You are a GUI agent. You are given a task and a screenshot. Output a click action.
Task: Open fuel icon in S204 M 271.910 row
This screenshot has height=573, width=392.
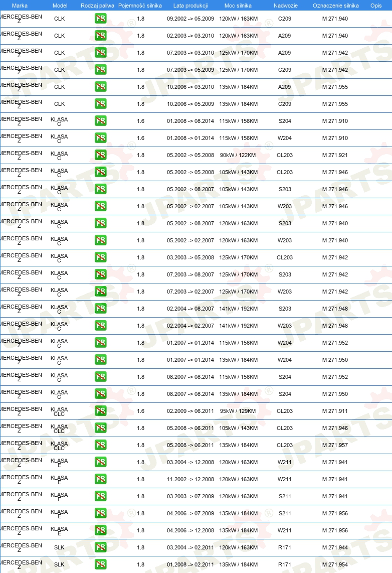100,120
